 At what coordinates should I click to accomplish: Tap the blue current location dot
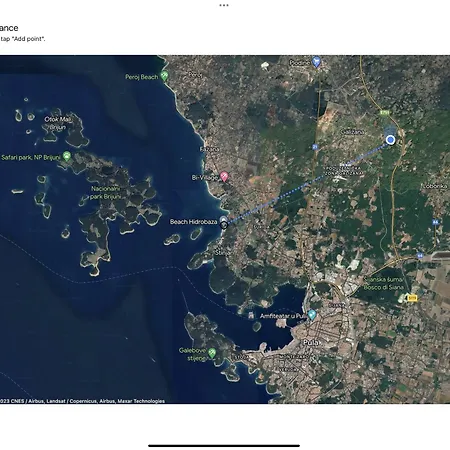390,140
